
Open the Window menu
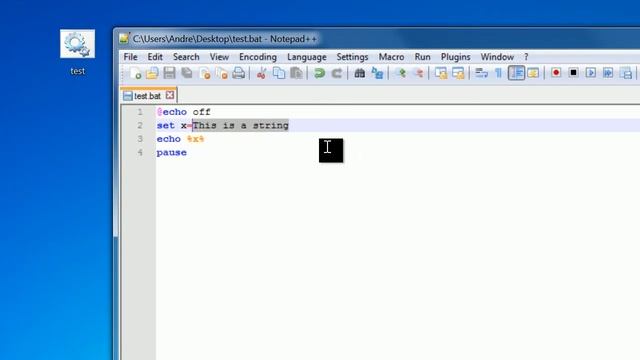click(x=497, y=57)
